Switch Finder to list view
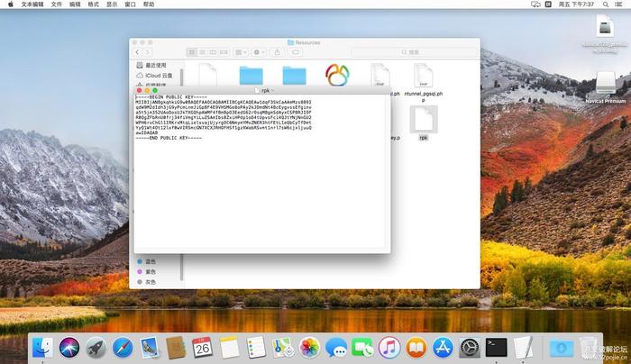 click(203, 52)
